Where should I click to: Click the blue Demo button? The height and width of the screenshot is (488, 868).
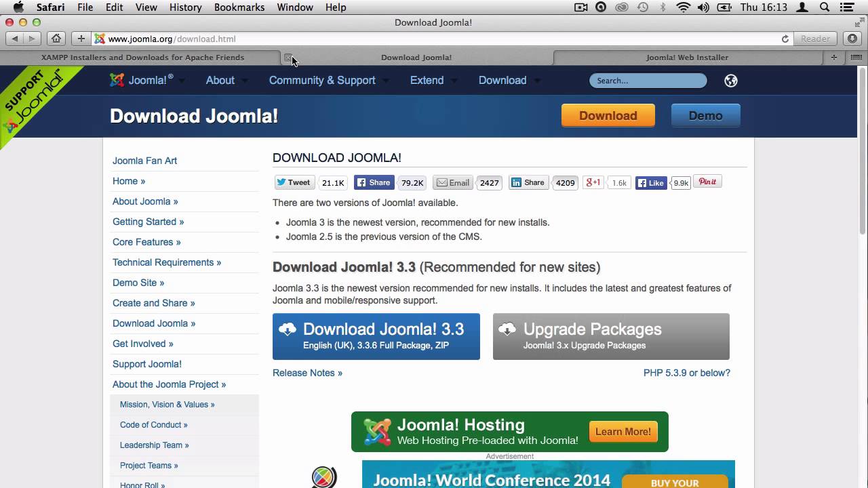pos(705,115)
